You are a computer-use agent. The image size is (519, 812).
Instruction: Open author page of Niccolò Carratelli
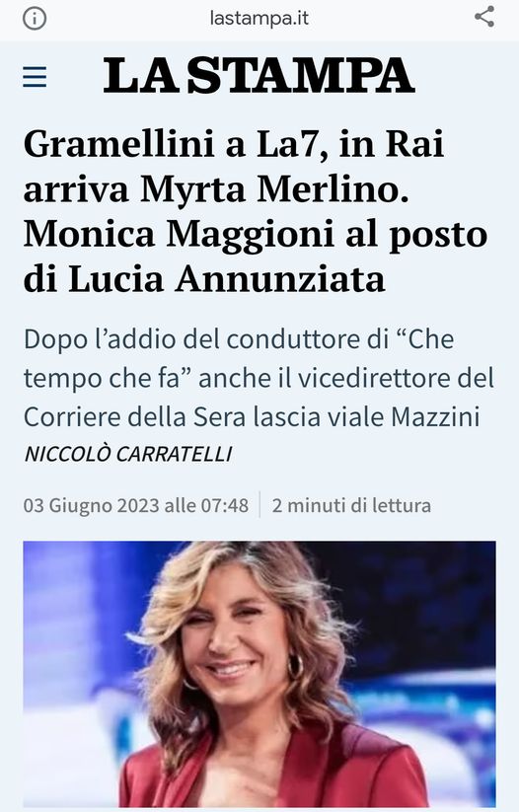[x=128, y=454]
